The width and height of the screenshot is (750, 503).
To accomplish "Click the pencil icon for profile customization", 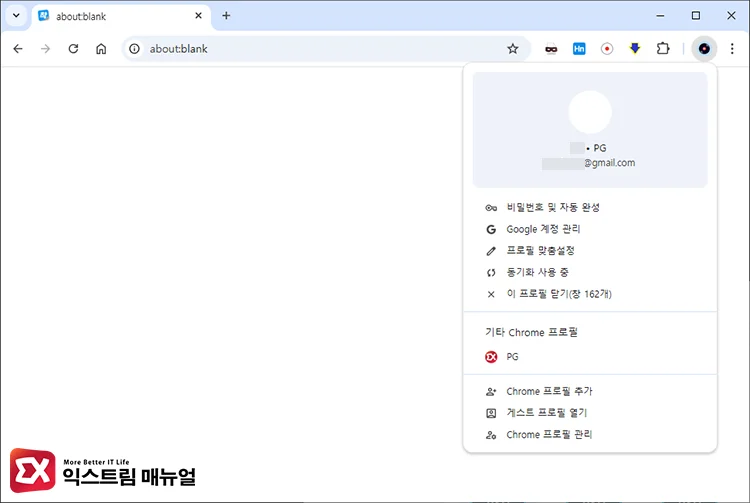I will [491, 251].
